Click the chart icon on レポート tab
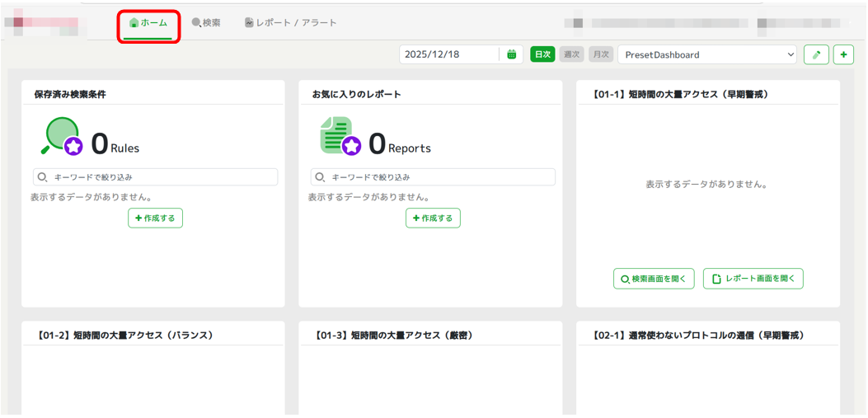Image resolution: width=868 pixels, height=418 pixels. pyautogui.click(x=249, y=23)
